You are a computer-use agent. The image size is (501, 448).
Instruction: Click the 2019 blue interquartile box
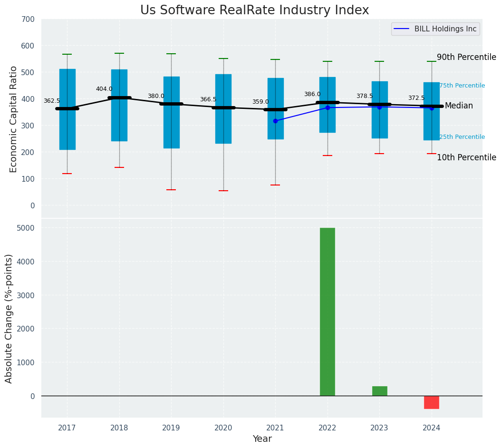(172, 112)
